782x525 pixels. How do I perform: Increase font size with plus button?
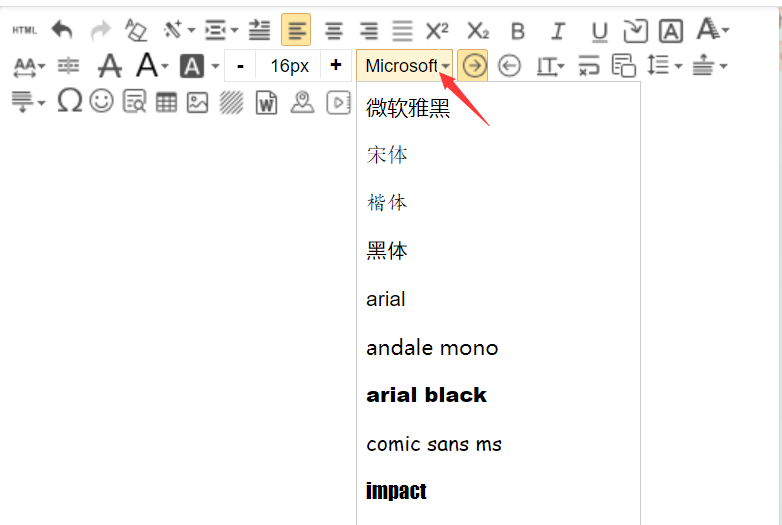(x=335, y=66)
